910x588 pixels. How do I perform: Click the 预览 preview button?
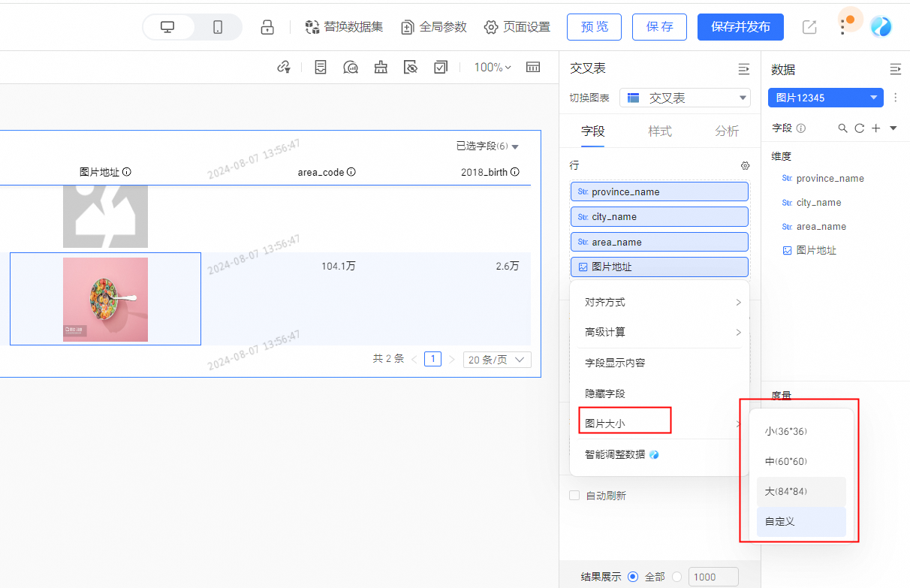(x=595, y=27)
